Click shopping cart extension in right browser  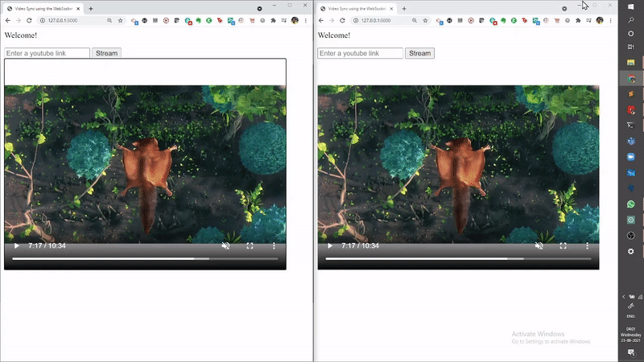[x=557, y=21]
